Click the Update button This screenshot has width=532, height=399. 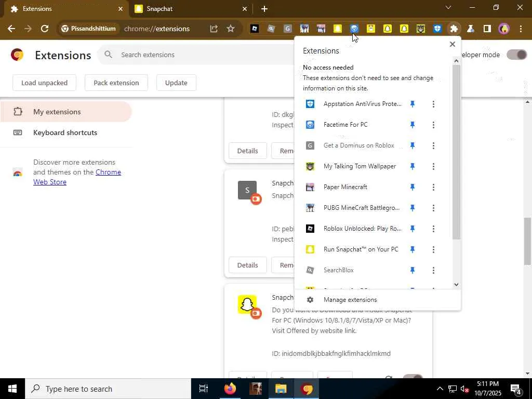coord(176,83)
